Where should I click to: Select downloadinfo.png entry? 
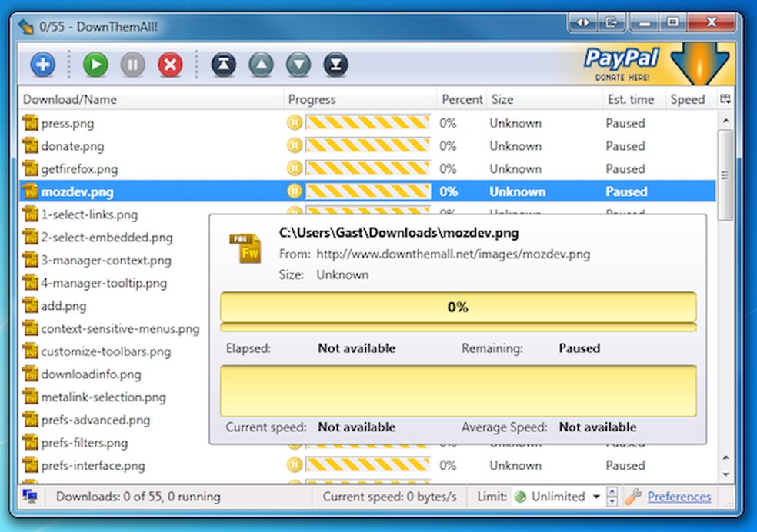click(x=91, y=374)
